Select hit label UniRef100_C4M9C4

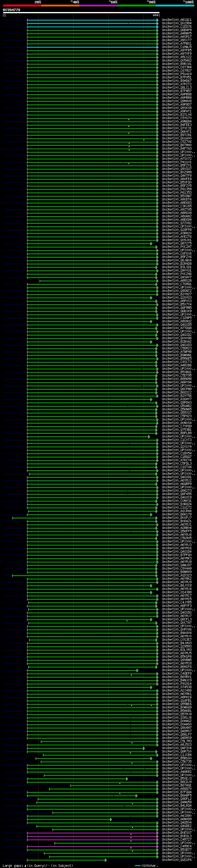(x=176, y=846)
